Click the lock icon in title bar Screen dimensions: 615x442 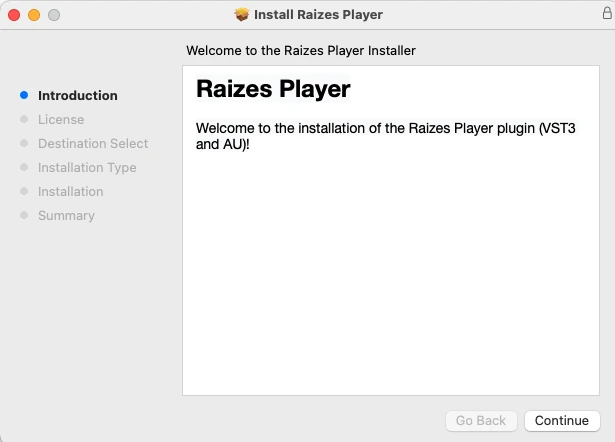pos(607,13)
